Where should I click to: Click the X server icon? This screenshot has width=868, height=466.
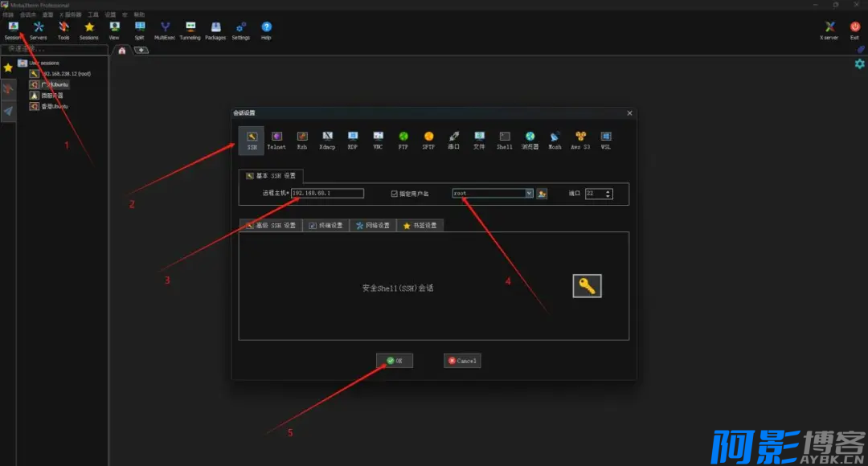tap(829, 31)
